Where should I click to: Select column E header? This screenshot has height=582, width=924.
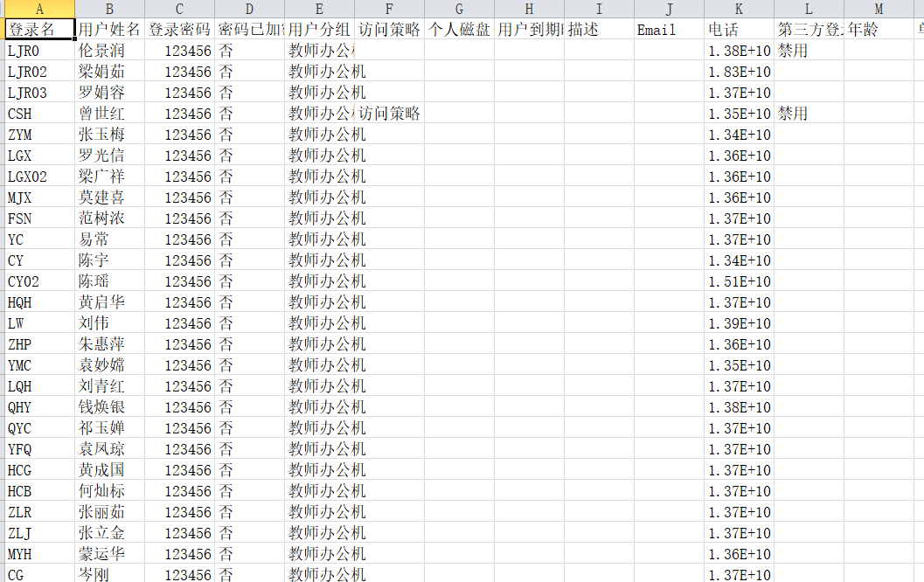pyautogui.click(x=319, y=9)
